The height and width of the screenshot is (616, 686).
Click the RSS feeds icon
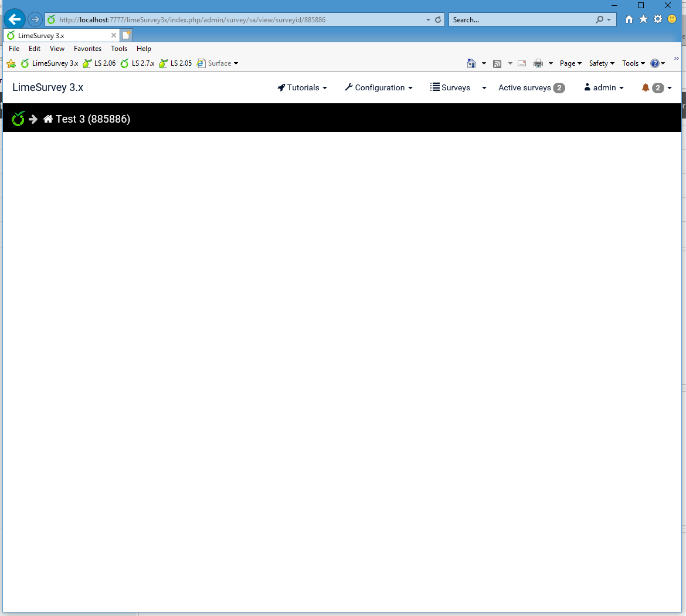pyautogui.click(x=497, y=64)
